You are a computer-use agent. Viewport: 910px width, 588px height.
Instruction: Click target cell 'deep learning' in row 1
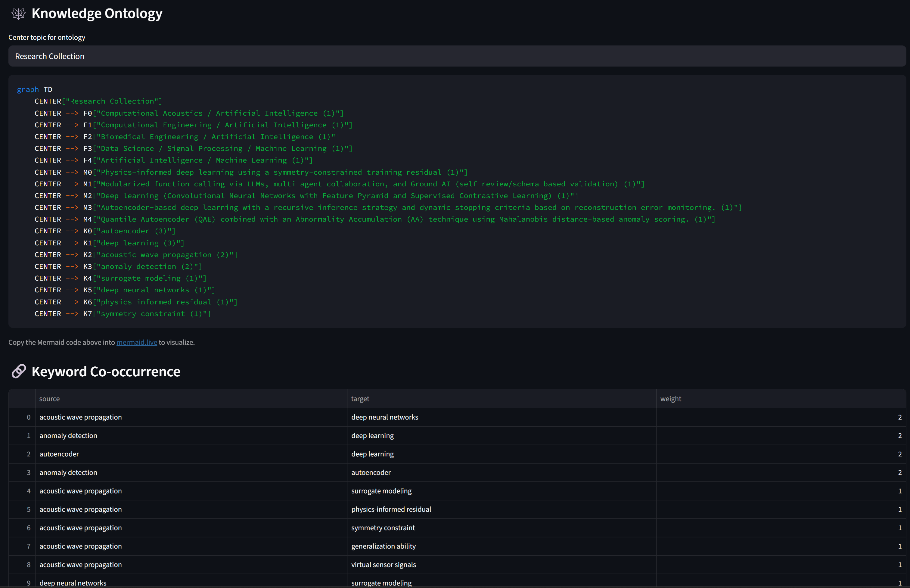click(502, 436)
